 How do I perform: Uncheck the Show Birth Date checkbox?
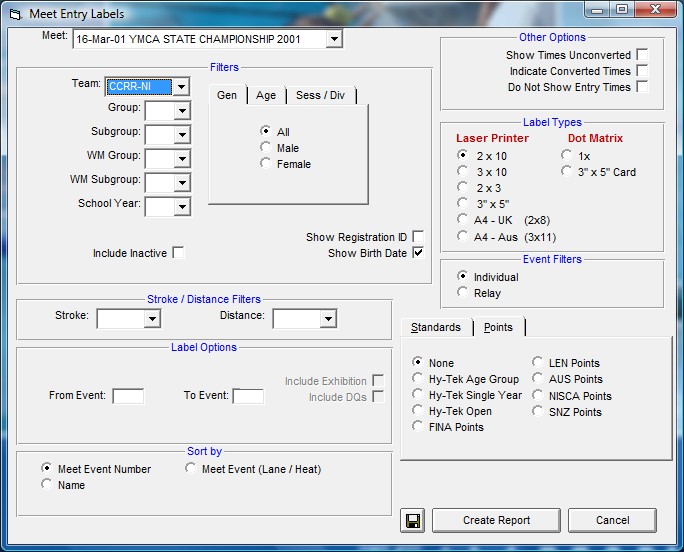pos(418,253)
